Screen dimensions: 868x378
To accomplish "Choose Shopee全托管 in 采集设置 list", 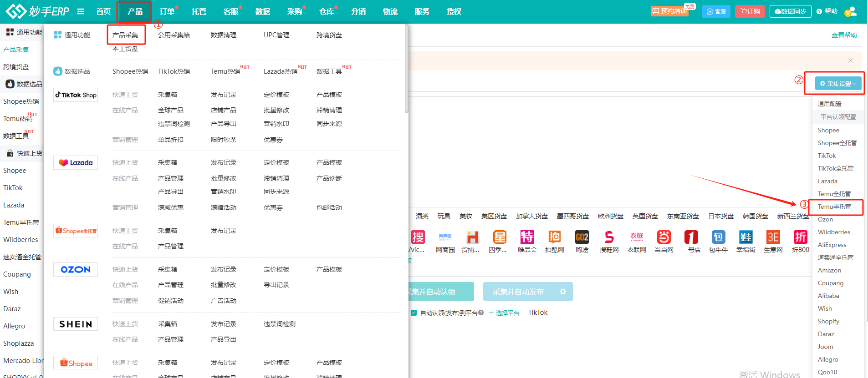I will pyautogui.click(x=837, y=143).
